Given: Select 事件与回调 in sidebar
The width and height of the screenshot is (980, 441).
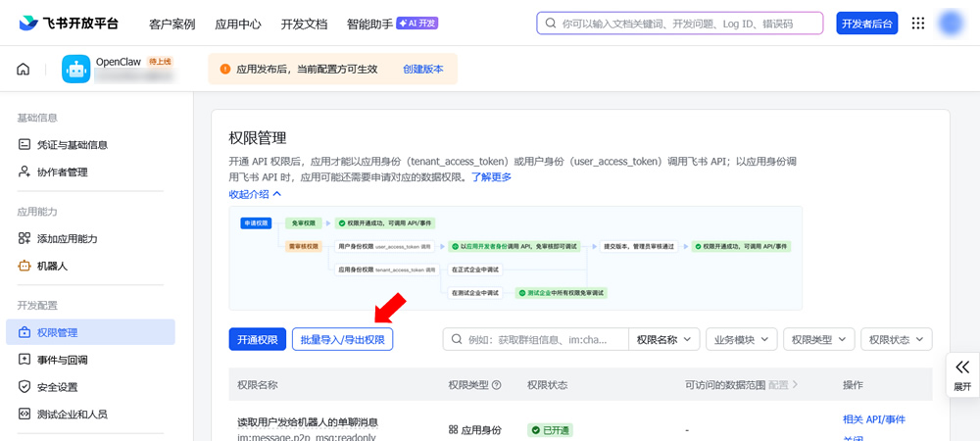Looking at the screenshot, I should pos(62,360).
